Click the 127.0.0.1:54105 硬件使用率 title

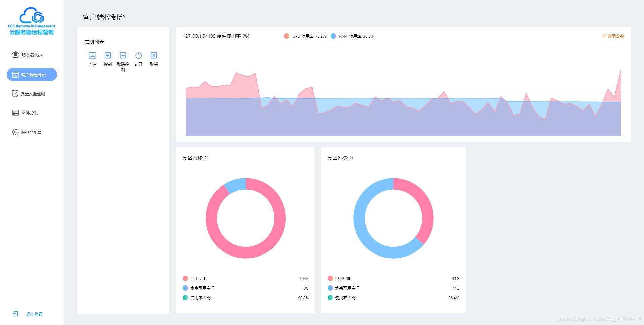pos(216,36)
